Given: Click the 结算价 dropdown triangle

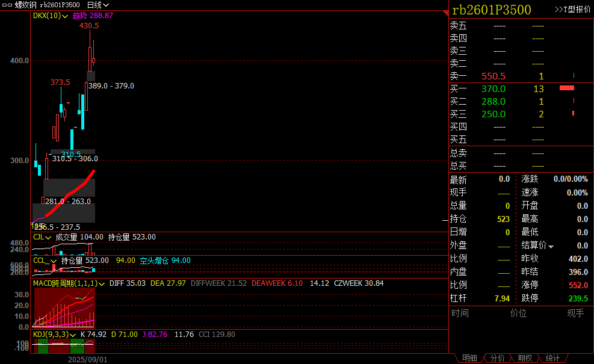Looking at the screenshot, I should click(x=551, y=247).
